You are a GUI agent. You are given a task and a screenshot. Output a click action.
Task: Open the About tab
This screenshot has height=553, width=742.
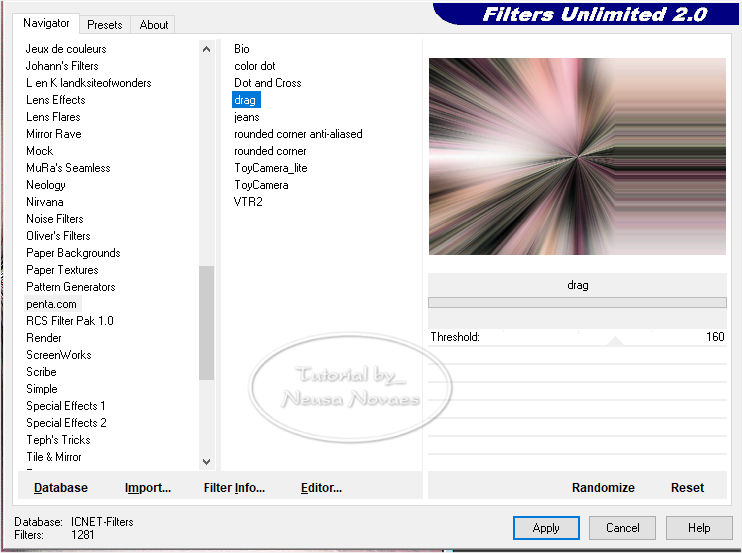point(153,25)
